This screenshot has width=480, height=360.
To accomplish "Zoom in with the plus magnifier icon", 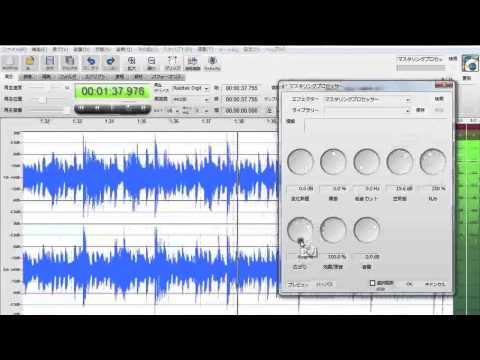I will 132,62.
